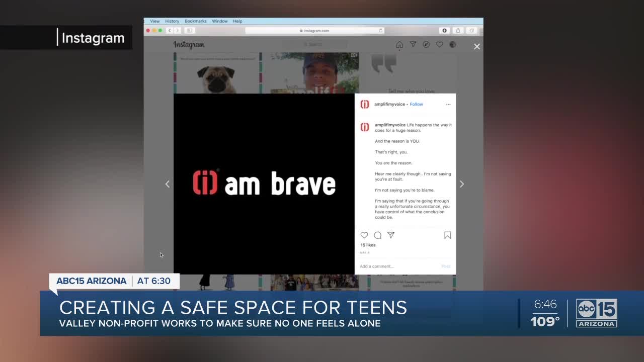
Task: Open the 'Tell me who you love' quote thumbnail
Action: click(411, 73)
